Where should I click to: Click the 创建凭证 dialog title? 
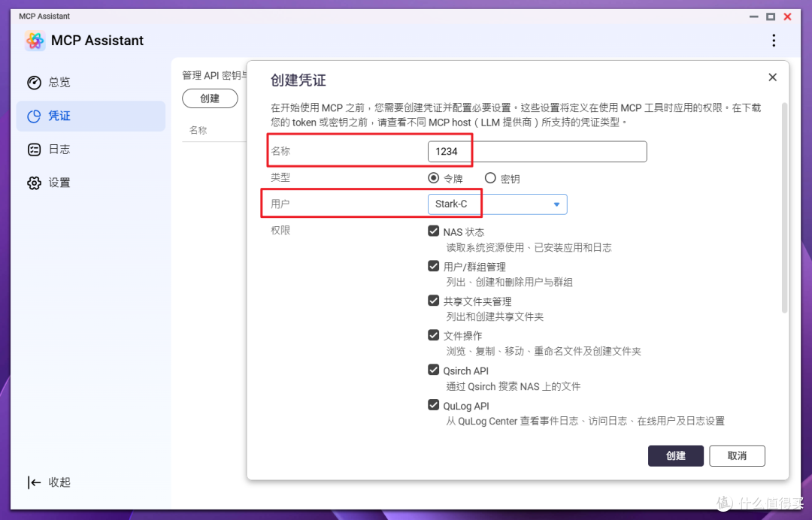[298, 80]
